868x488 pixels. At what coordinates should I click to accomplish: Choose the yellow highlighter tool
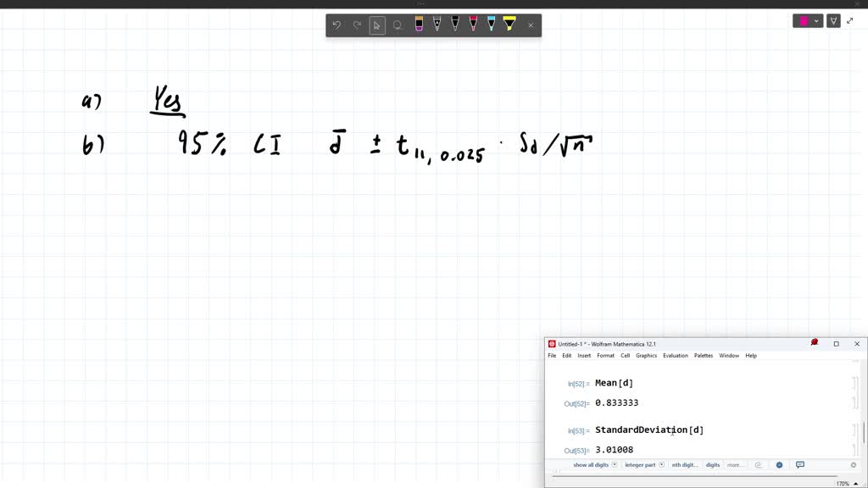click(x=509, y=25)
